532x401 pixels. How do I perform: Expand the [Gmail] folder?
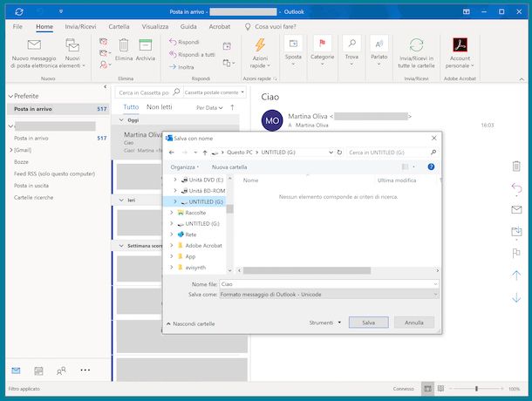[11, 150]
